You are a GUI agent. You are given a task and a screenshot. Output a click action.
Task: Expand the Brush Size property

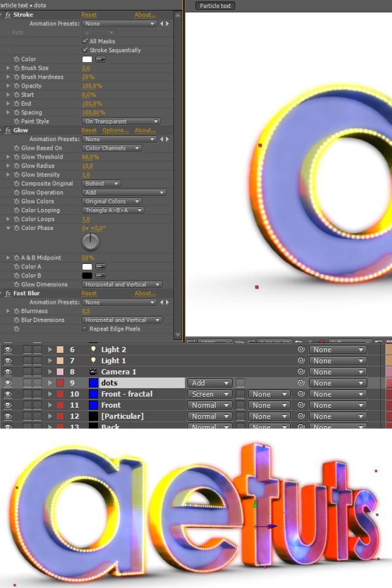(x=8, y=68)
